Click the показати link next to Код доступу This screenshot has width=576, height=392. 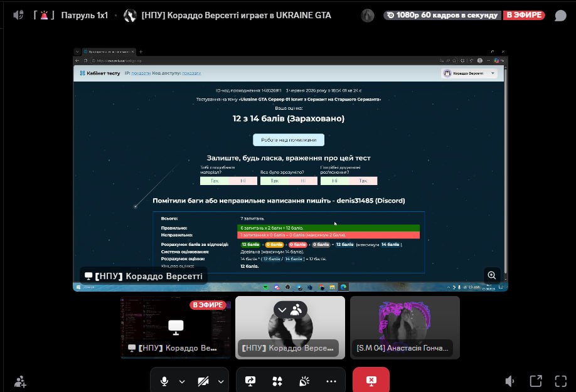(x=191, y=73)
